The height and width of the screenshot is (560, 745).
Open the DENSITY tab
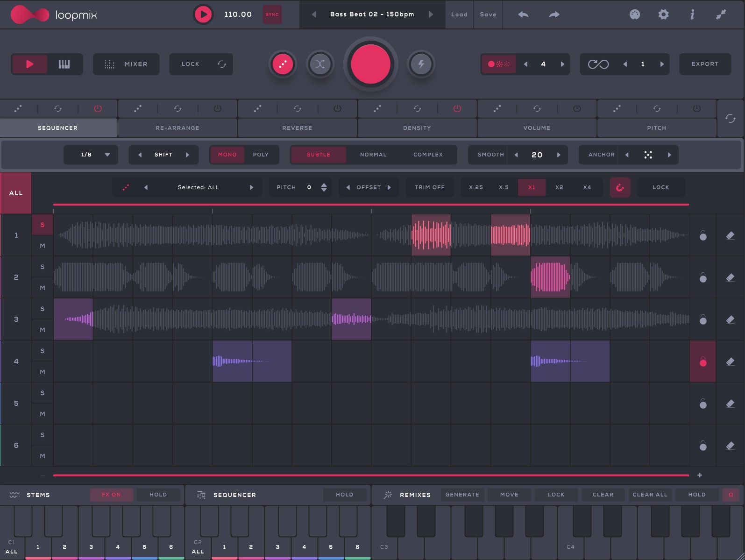click(x=417, y=128)
